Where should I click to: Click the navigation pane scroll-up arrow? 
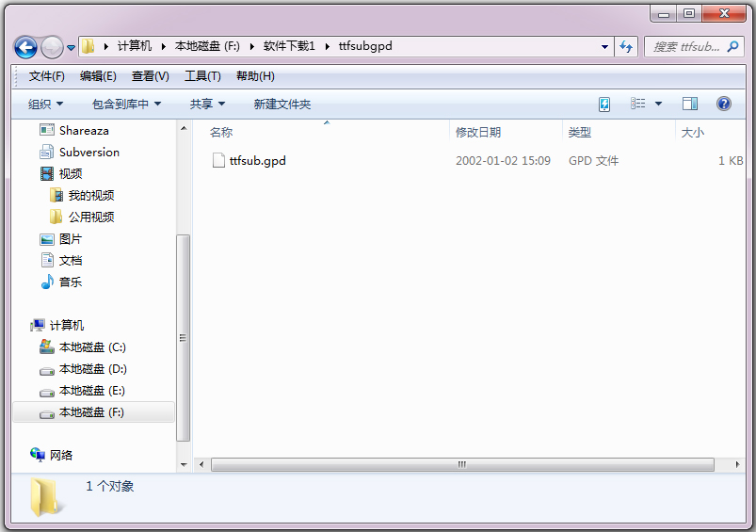pyautogui.click(x=184, y=128)
